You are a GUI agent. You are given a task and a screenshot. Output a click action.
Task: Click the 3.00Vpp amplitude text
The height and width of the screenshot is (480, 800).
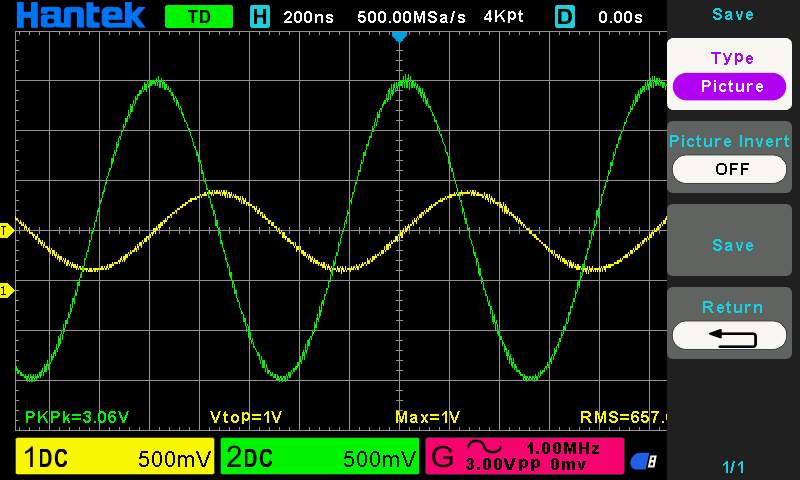tap(503, 464)
